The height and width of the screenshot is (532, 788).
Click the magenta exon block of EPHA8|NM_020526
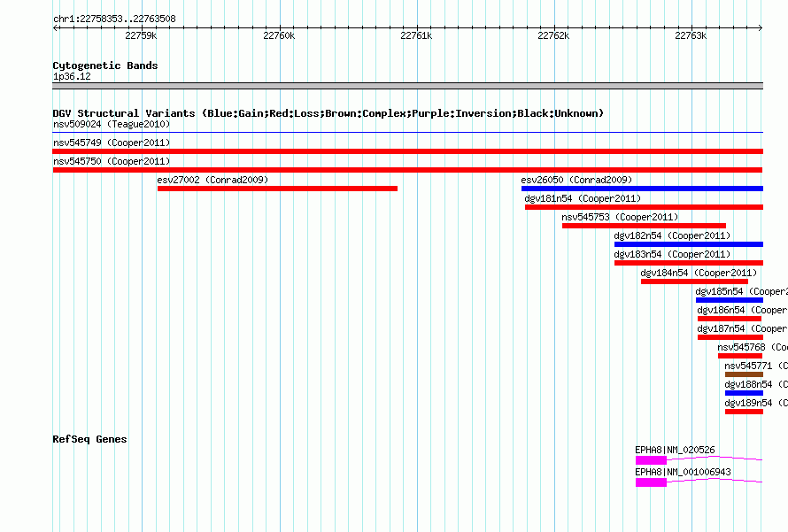[651, 460]
